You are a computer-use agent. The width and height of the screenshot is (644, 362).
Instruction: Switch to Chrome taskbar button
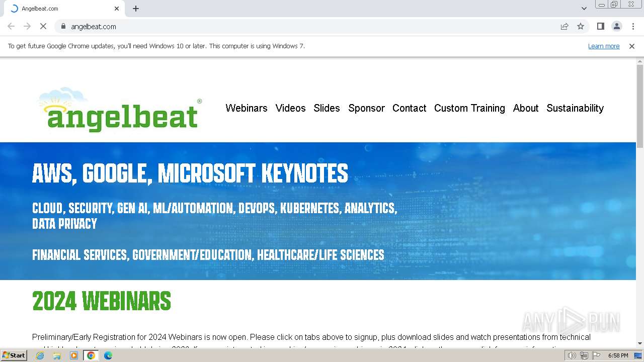click(x=91, y=355)
